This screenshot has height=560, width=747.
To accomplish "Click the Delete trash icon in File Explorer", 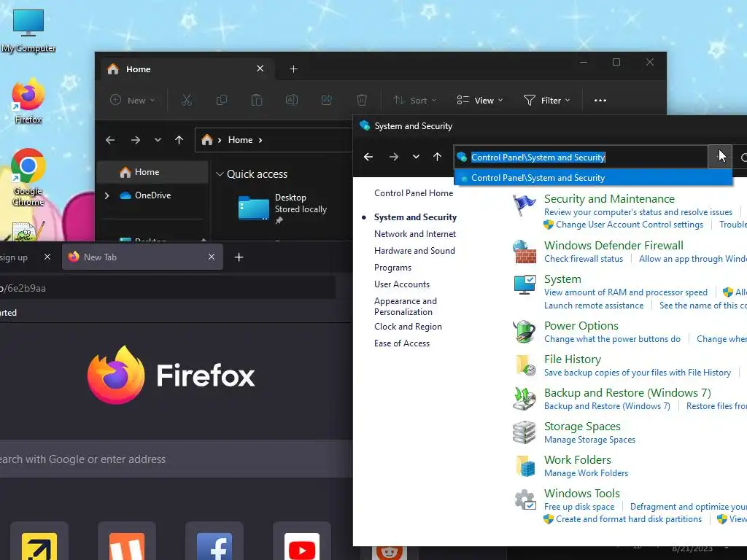I will coord(362,100).
